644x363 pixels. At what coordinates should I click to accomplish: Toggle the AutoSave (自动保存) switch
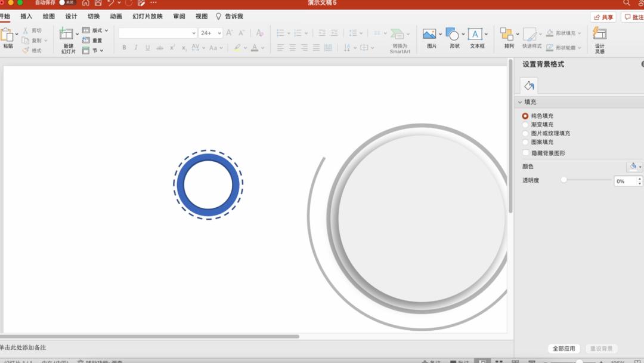[x=66, y=2]
